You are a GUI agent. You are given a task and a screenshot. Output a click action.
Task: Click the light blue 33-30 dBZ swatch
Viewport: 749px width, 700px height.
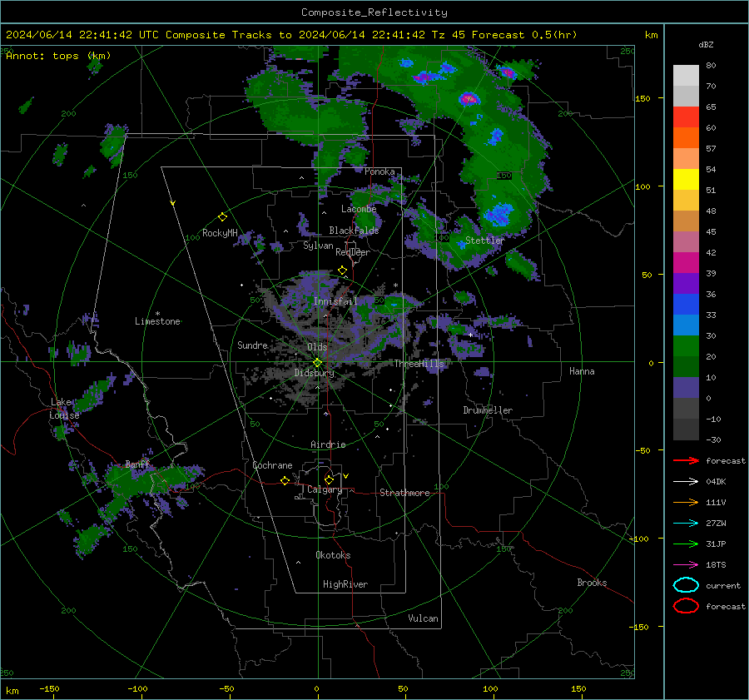(686, 325)
